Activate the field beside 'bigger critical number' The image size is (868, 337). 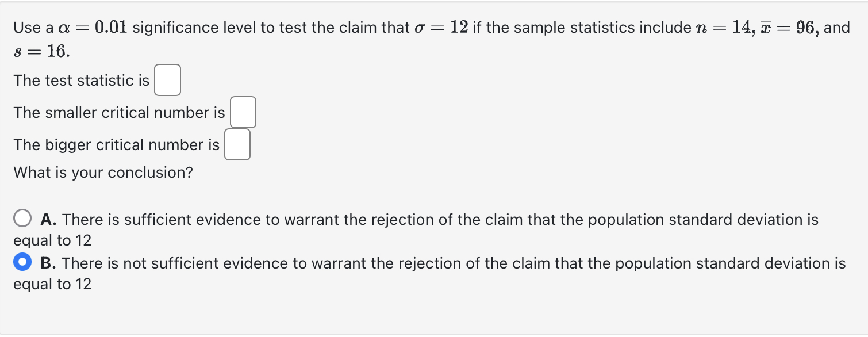(x=237, y=144)
